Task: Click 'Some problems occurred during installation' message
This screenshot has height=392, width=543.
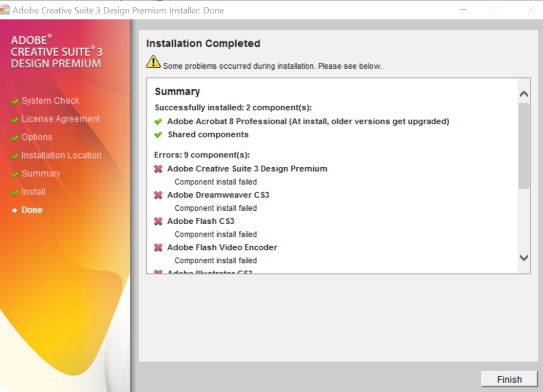Action: (273, 66)
